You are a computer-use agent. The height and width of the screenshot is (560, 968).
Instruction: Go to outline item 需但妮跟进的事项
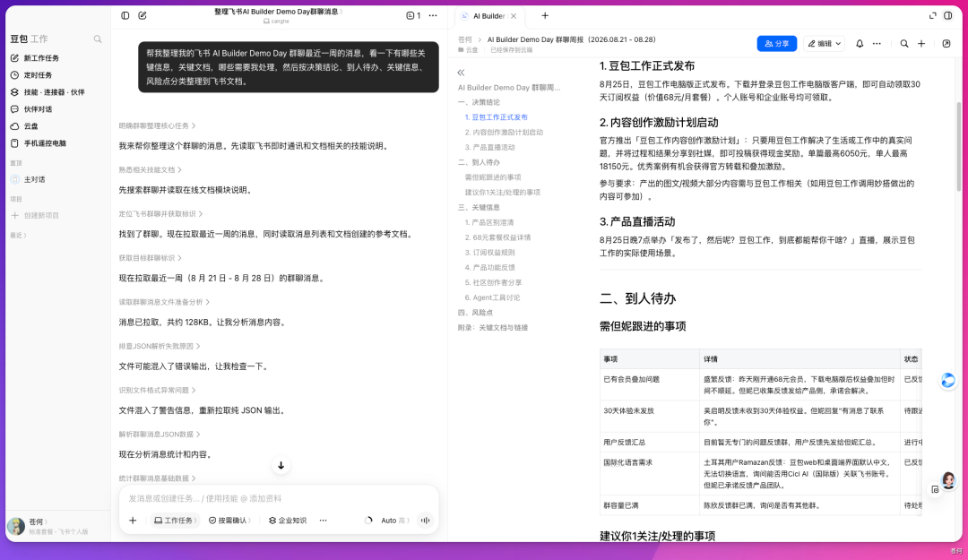(x=493, y=177)
